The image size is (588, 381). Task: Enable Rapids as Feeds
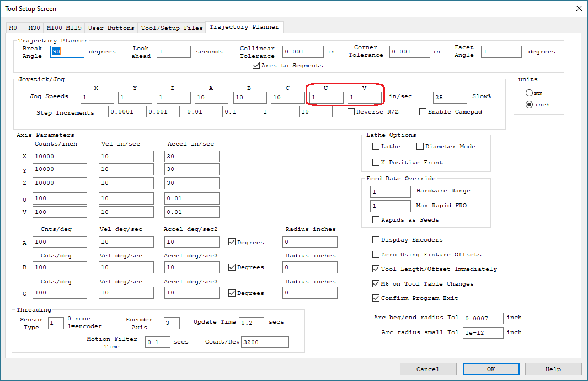(x=376, y=219)
